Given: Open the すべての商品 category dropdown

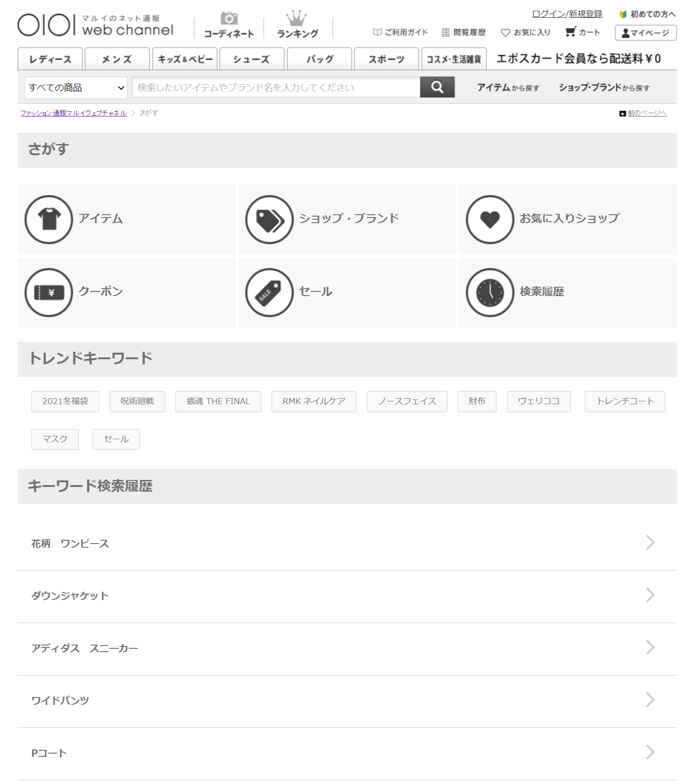Looking at the screenshot, I should click(x=76, y=88).
